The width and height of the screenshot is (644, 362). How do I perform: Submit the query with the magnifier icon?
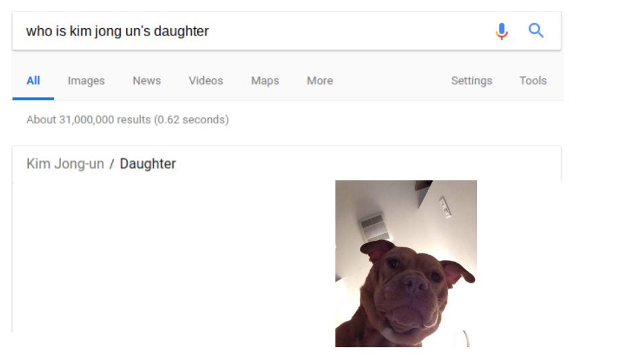[x=536, y=30]
